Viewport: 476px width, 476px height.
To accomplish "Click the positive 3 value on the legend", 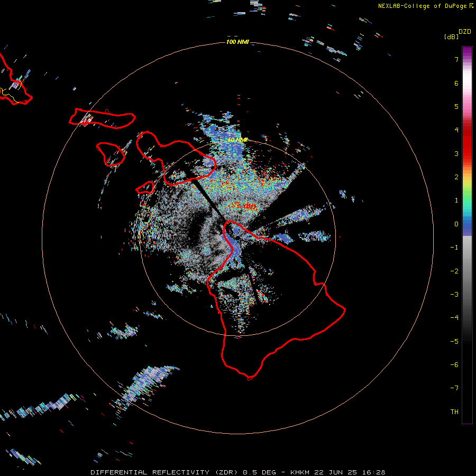I will coord(456,153).
